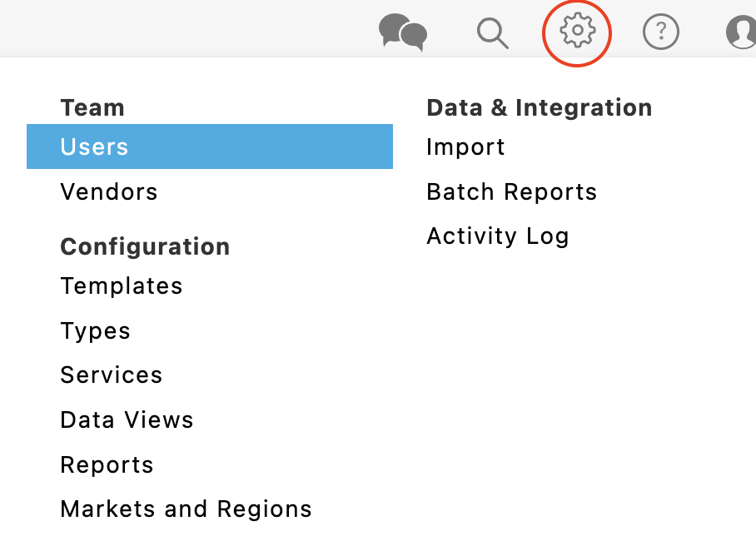This screenshot has width=756, height=546.
Task: Select Users in the Team menu
Action: (x=95, y=146)
